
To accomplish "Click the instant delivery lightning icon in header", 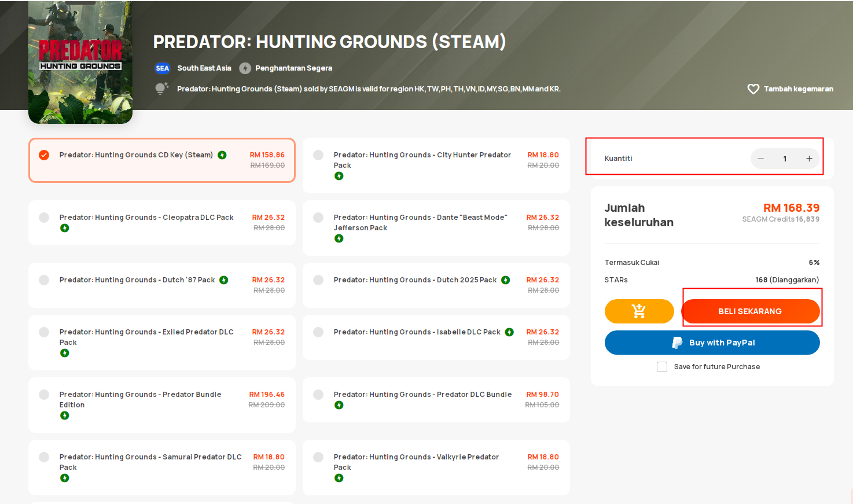I will (245, 68).
